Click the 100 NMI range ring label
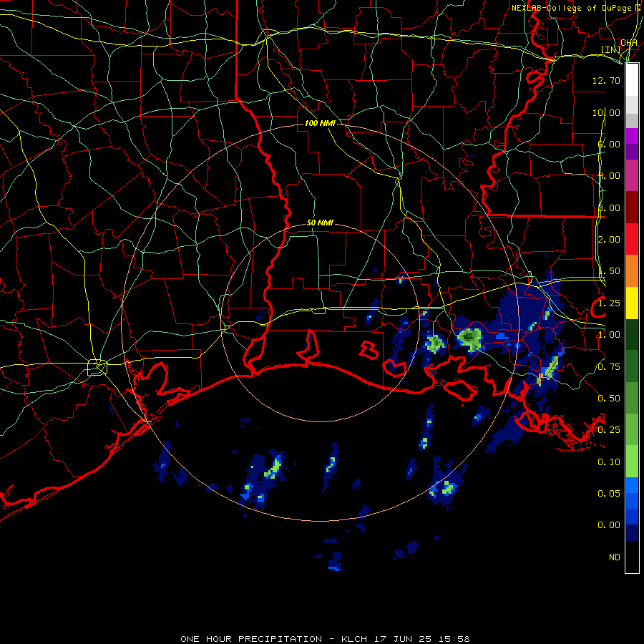 (x=320, y=123)
